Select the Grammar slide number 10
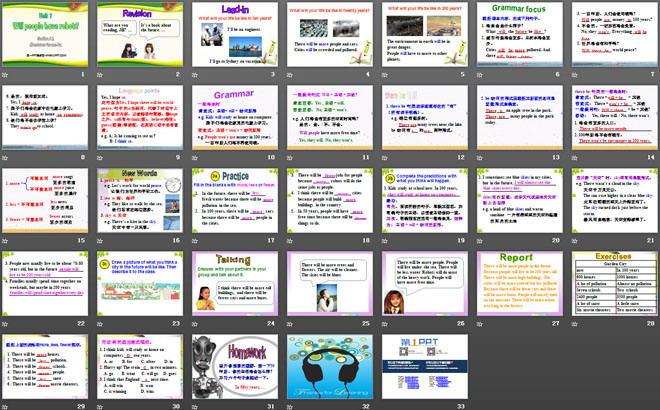660x410 pixels. [235, 117]
